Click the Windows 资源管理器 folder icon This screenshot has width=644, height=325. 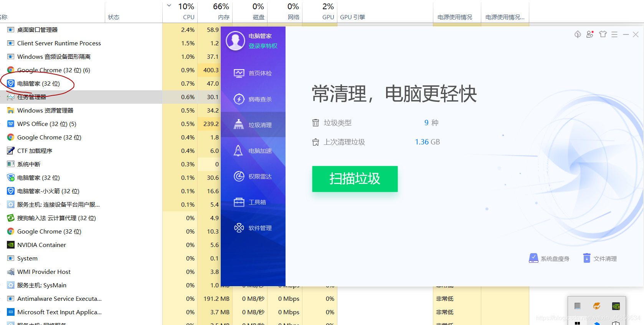(x=11, y=110)
